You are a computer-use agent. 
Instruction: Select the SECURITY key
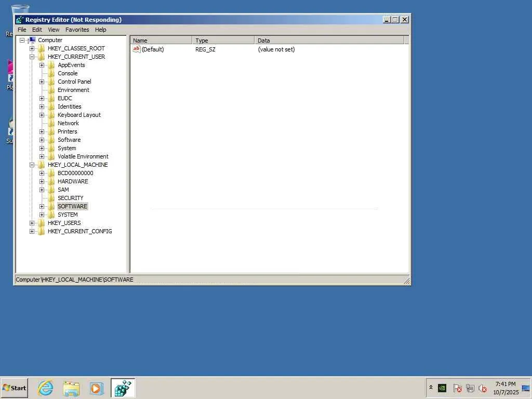coord(70,198)
